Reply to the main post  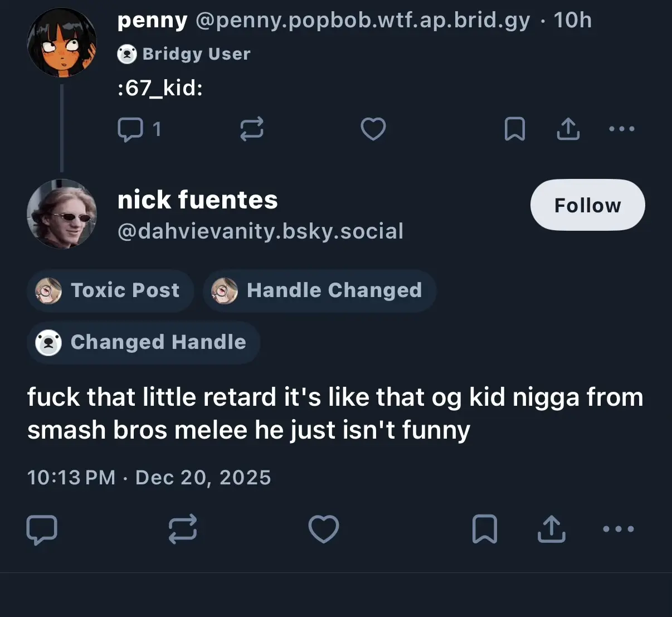coord(42,529)
